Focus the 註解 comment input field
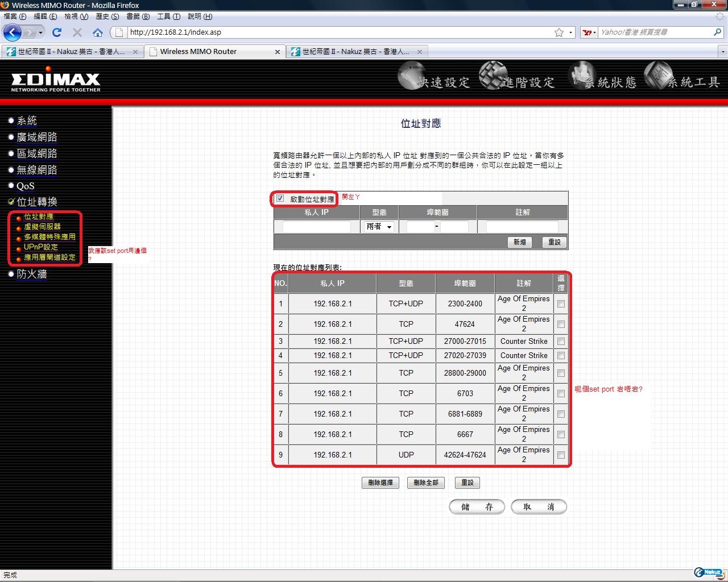The width and height of the screenshot is (728, 582). [x=522, y=227]
